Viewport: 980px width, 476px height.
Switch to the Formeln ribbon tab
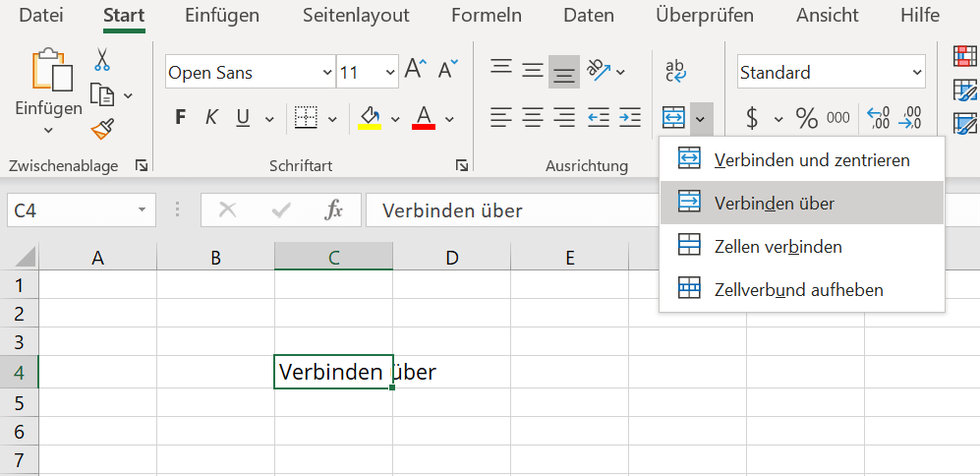489,16
